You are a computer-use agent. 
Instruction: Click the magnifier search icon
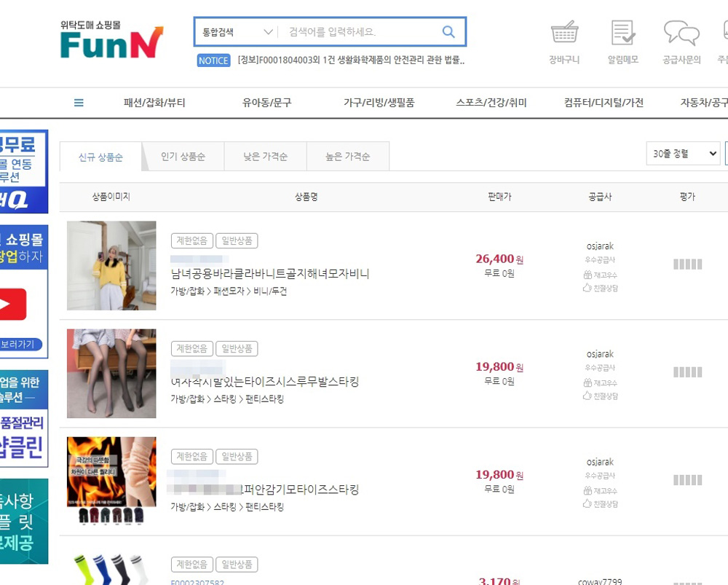coord(448,31)
